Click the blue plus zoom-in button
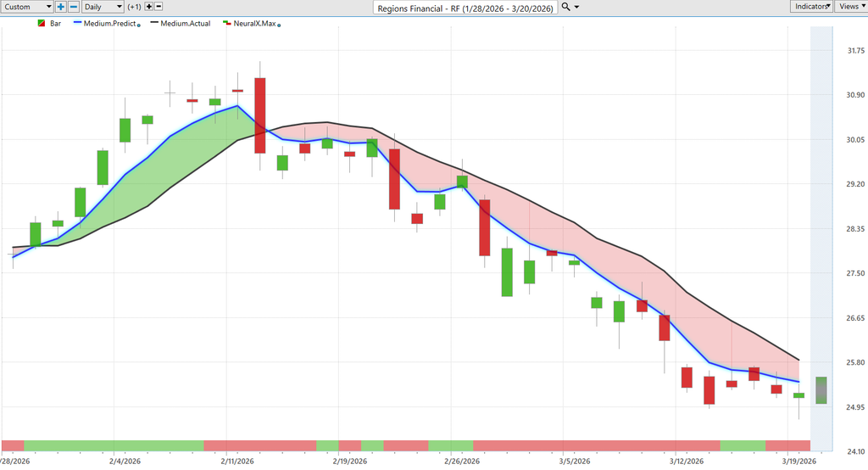The height and width of the screenshot is (470, 868). [x=61, y=7]
